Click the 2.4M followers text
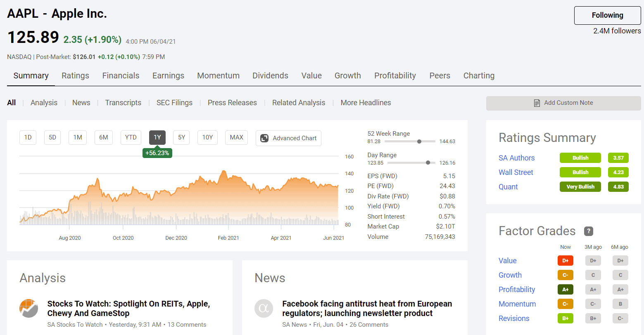This screenshot has height=335, width=644. point(617,31)
